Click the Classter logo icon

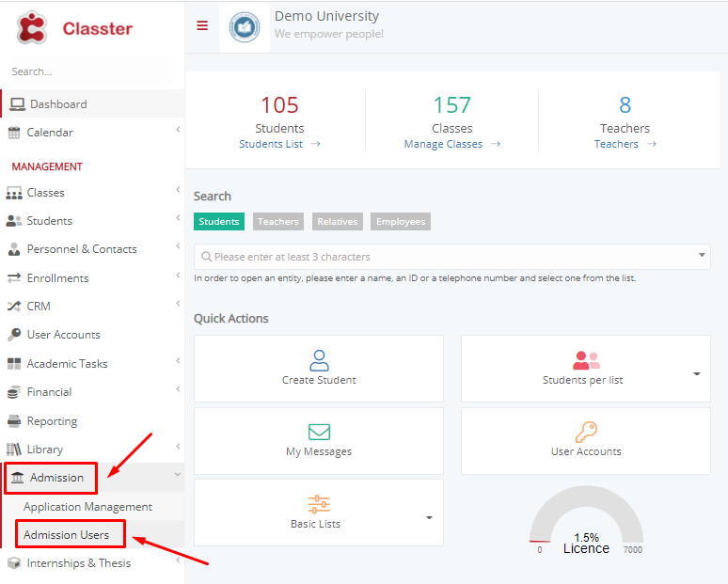(x=32, y=28)
